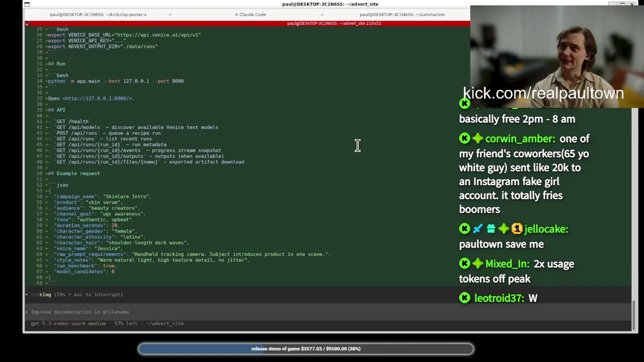Click the '57% left' context indicator

pyautogui.click(x=126, y=324)
